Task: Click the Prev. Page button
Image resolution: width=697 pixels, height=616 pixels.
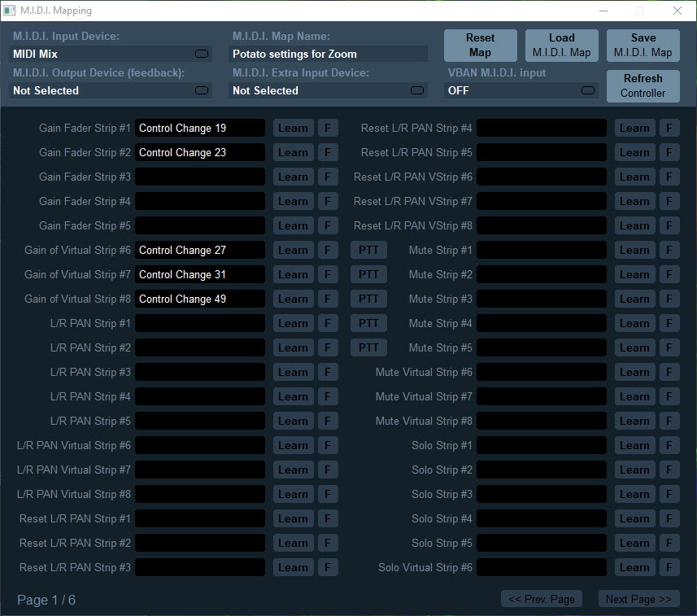Action: coord(541,599)
